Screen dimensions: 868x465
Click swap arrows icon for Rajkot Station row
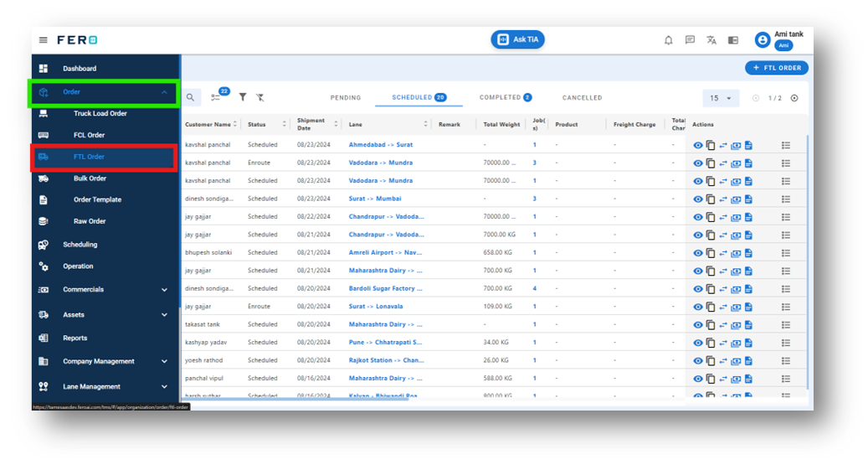723,361
